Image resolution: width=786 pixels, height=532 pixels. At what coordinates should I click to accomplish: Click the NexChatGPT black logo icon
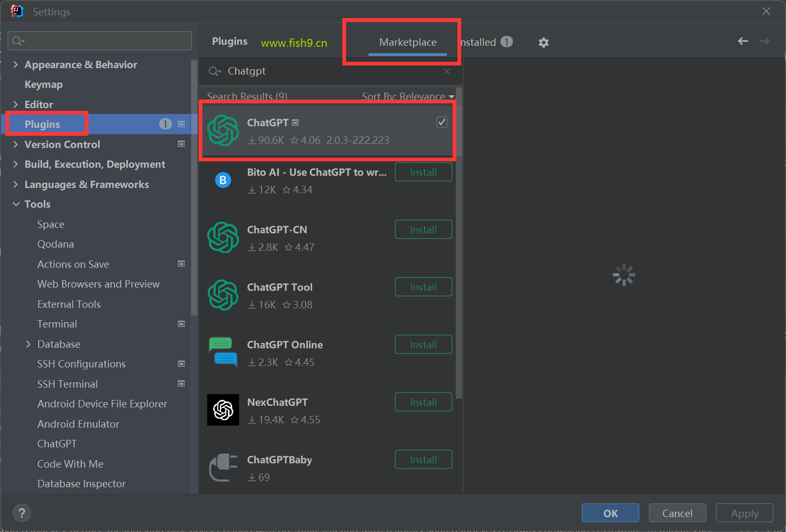223,410
